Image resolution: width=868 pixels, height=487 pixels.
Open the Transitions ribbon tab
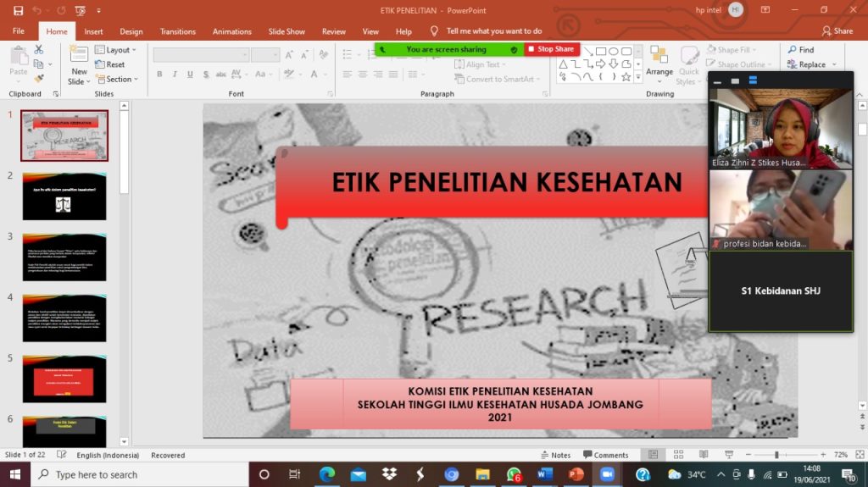point(177,31)
